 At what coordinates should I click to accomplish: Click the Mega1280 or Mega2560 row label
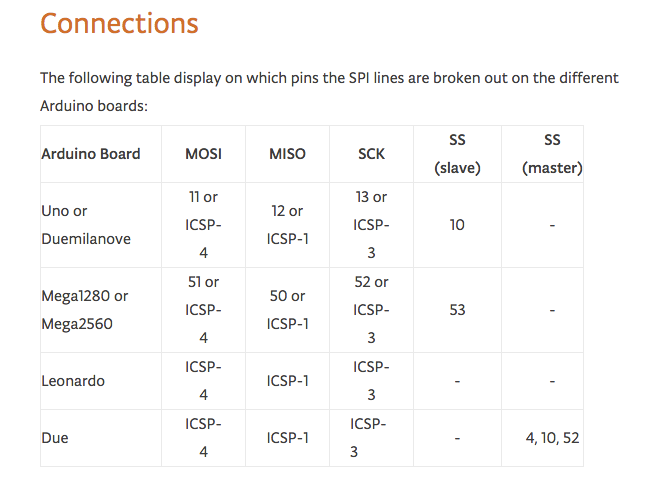coord(85,310)
